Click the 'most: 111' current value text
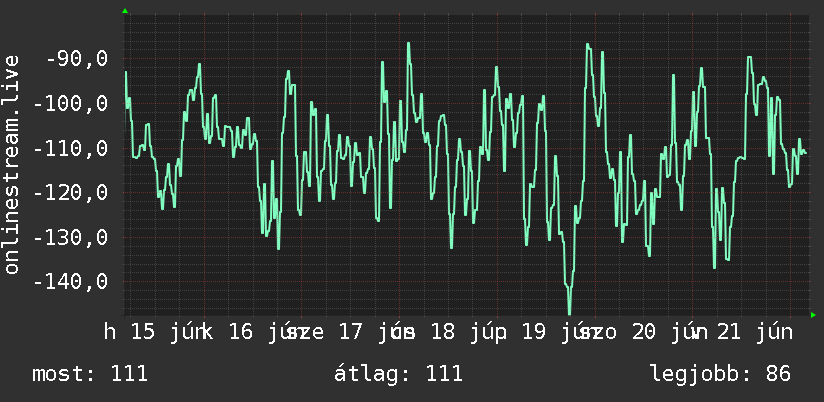Screen dimensions: 824x402 coord(90,374)
